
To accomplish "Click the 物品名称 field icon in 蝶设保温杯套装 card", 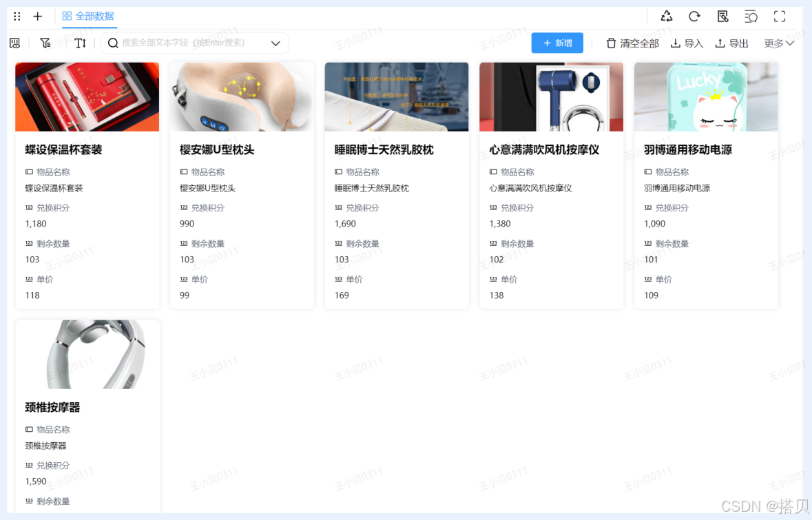I will (29, 172).
